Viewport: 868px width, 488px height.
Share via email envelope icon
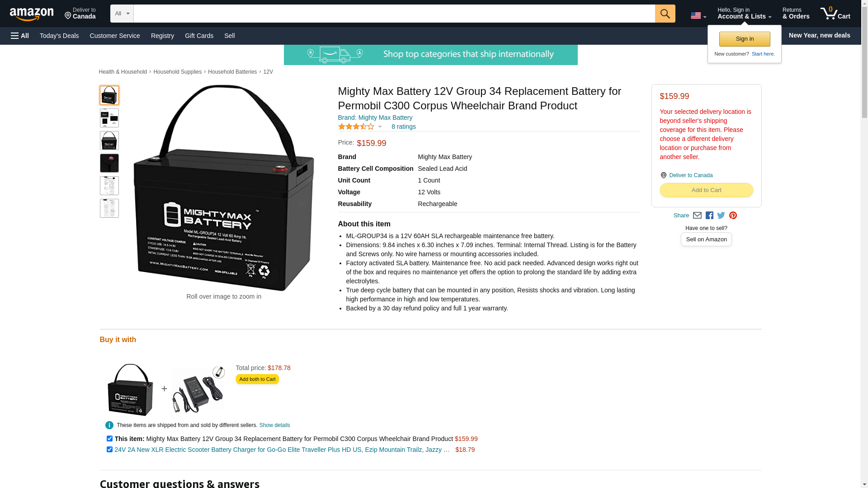point(697,216)
